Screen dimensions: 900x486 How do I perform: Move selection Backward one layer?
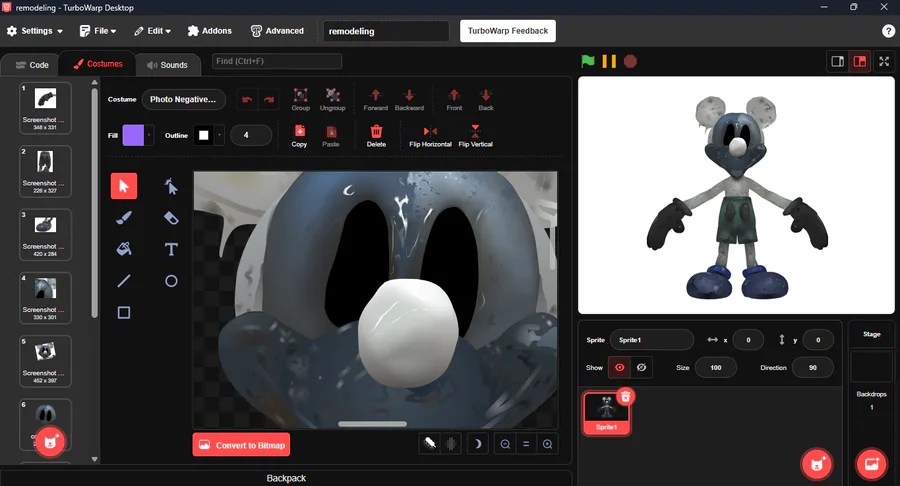click(x=409, y=99)
